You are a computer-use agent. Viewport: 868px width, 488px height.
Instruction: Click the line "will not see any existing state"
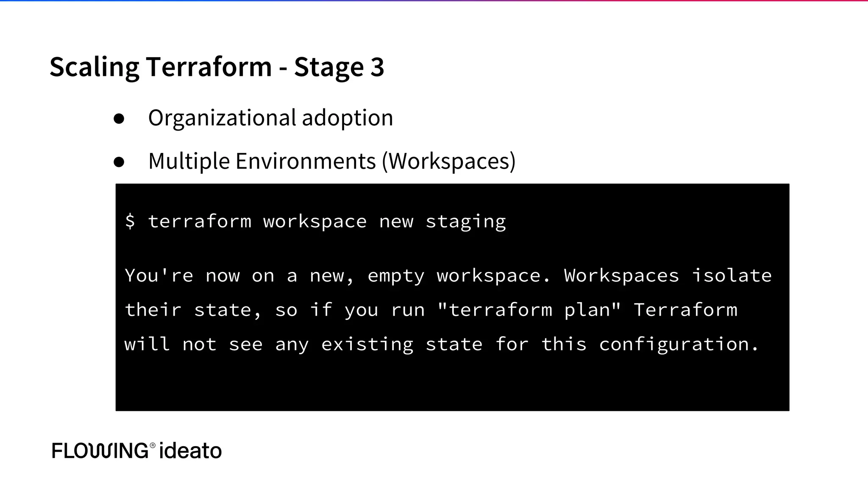pos(441,344)
